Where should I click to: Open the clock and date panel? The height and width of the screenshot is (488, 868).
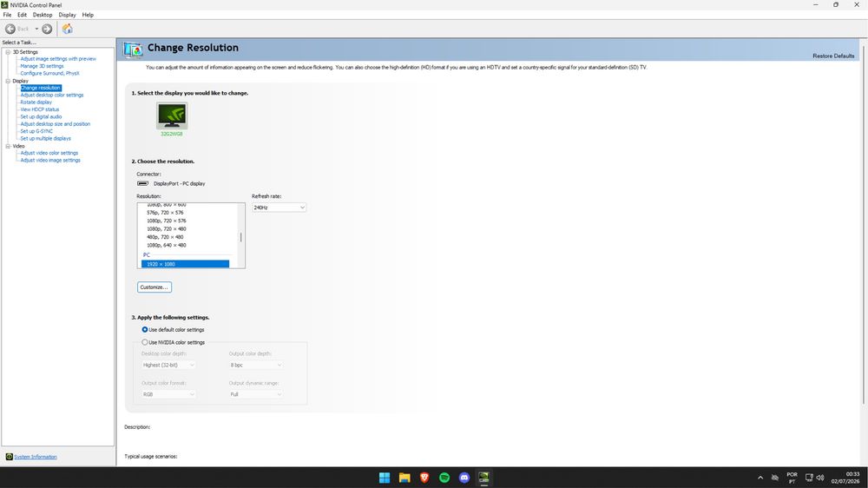845,478
